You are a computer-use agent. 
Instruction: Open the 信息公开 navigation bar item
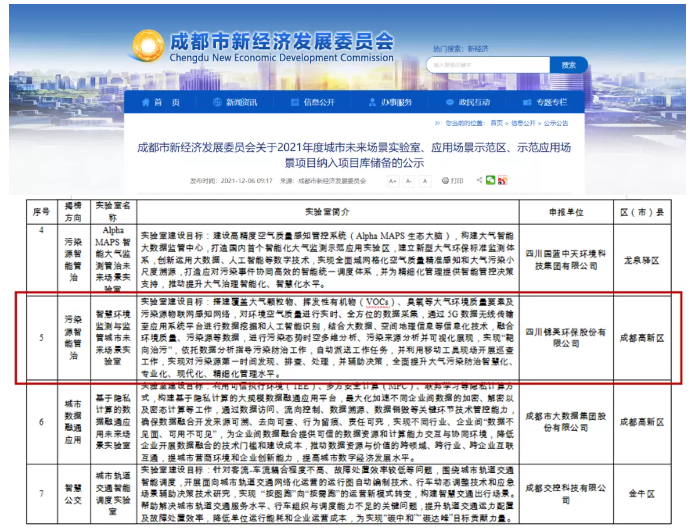312,102
